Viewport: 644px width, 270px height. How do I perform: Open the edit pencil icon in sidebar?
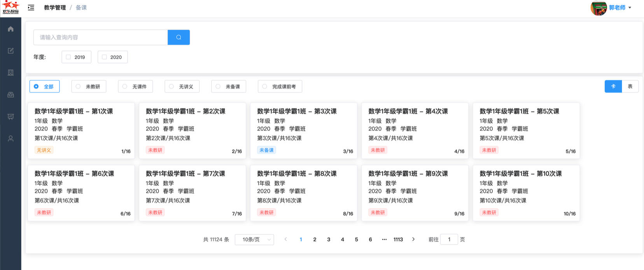tap(10, 51)
